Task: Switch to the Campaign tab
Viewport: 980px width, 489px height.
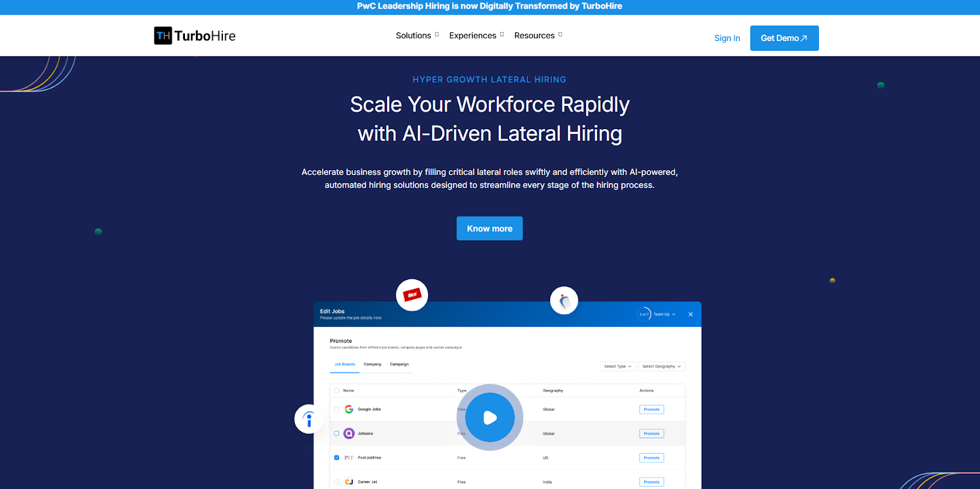Action: (399, 364)
